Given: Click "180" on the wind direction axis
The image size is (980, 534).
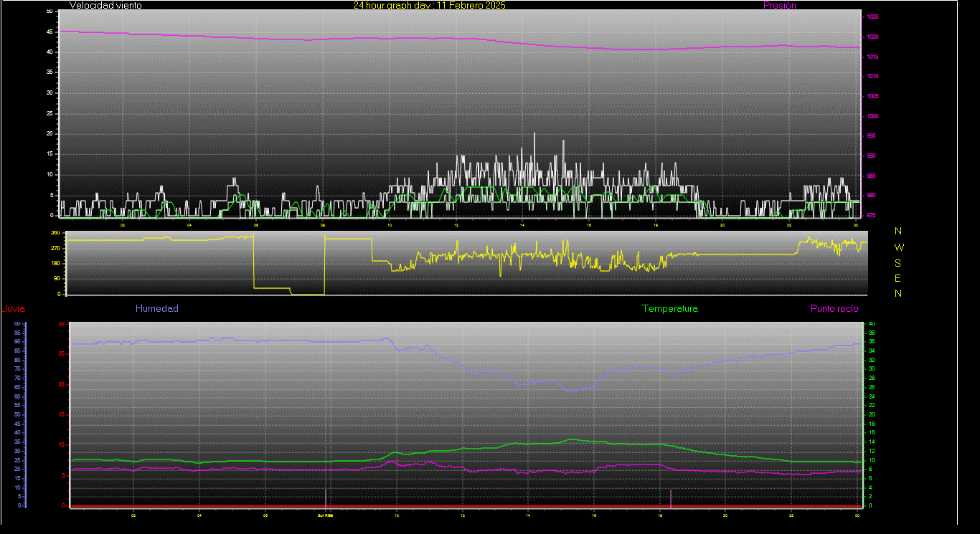Looking at the screenshot, I should click(x=55, y=264).
